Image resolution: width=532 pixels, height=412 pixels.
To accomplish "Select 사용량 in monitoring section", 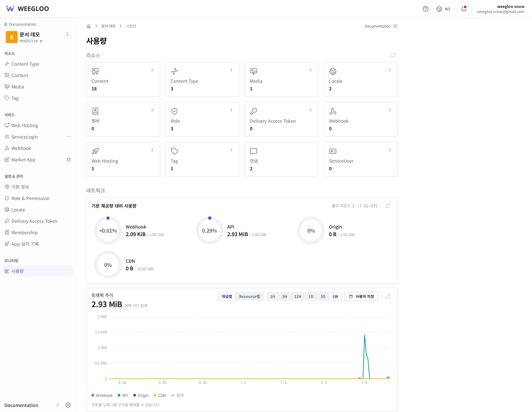I will point(38,271).
